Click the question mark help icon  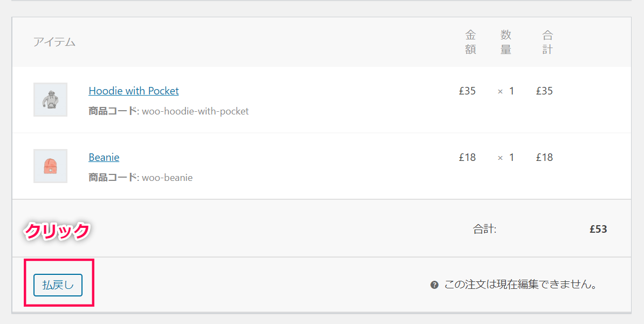click(434, 285)
